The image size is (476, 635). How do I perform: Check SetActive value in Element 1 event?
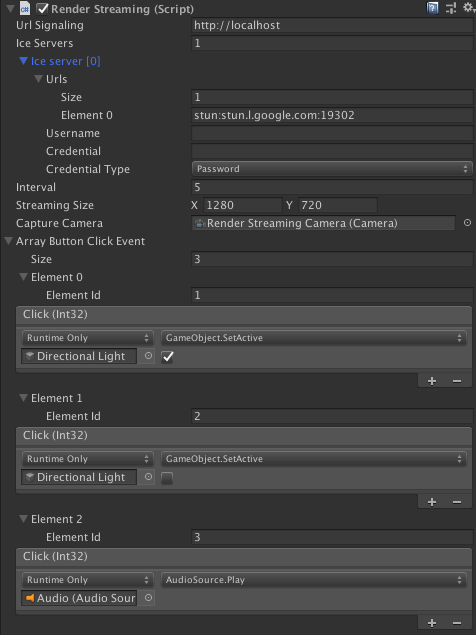(x=167, y=478)
